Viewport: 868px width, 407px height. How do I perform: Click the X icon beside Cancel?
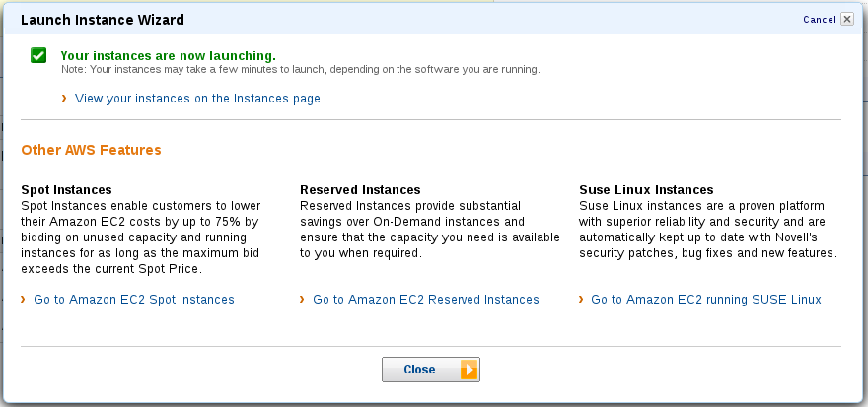click(x=847, y=20)
